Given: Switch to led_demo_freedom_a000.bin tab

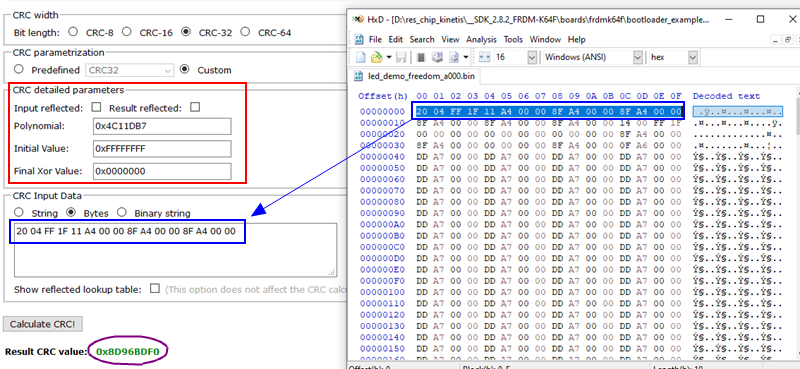Looking at the screenshot, I should (x=414, y=77).
